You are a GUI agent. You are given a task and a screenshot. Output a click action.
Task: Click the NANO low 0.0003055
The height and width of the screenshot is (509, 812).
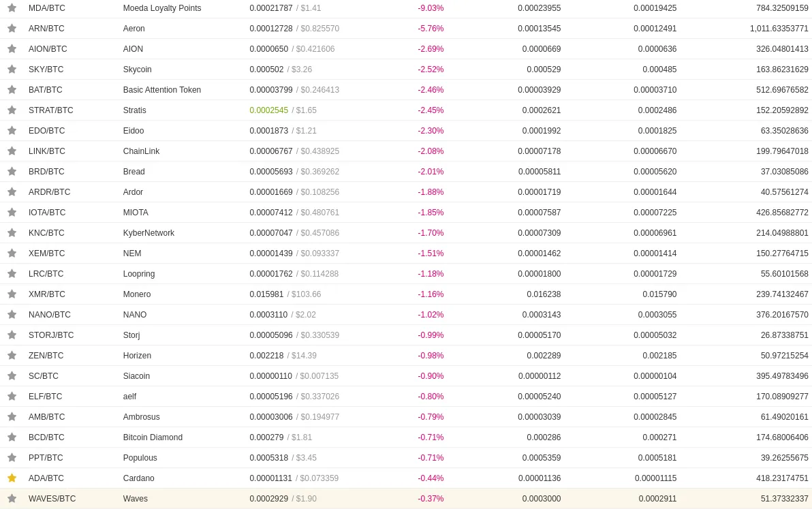click(x=657, y=314)
